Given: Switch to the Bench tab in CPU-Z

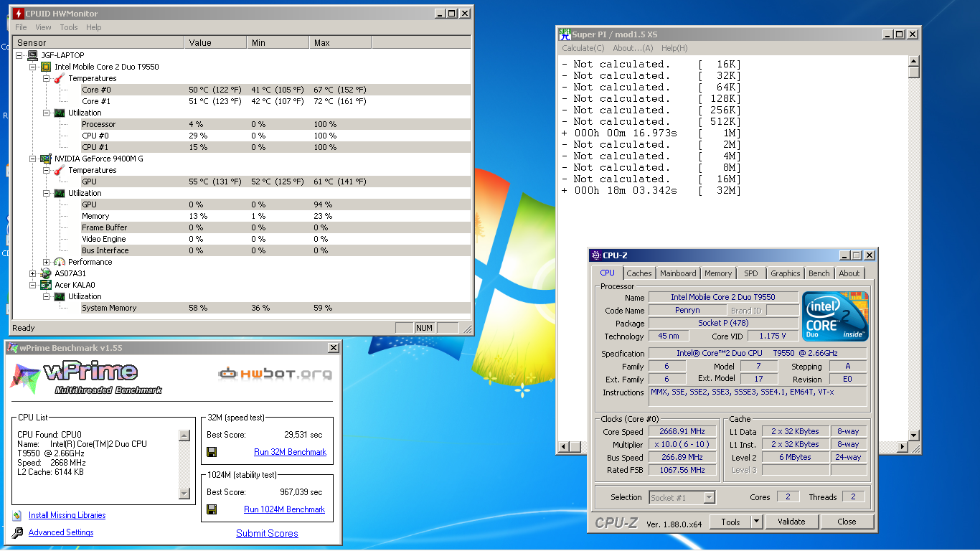Looking at the screenshot, I should coord(819,273).
